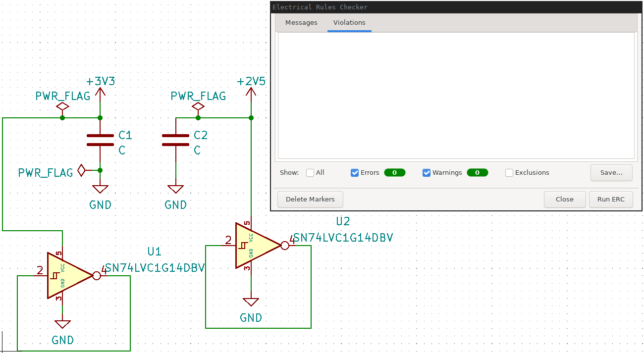Image resolution: width=644 pixels, height=353 pixels.
Task: Select GND symbol below U2
Action: click(251, 302)
